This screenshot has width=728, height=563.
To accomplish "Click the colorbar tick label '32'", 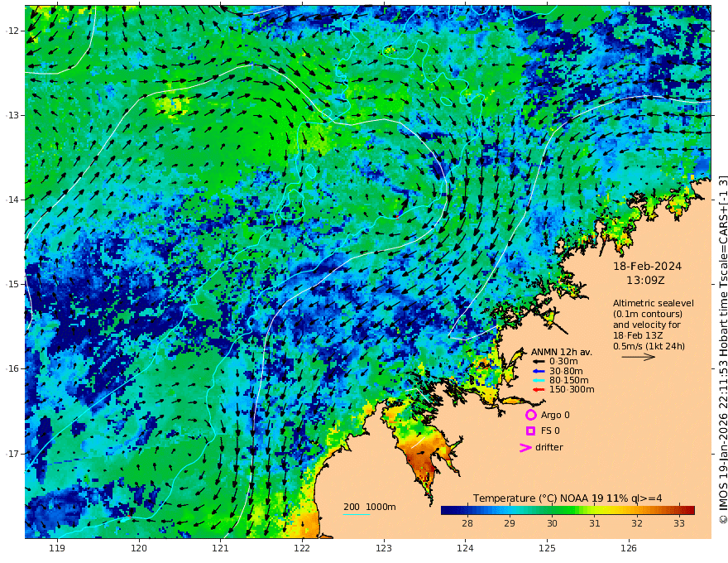I will click(x=637, y=523).
